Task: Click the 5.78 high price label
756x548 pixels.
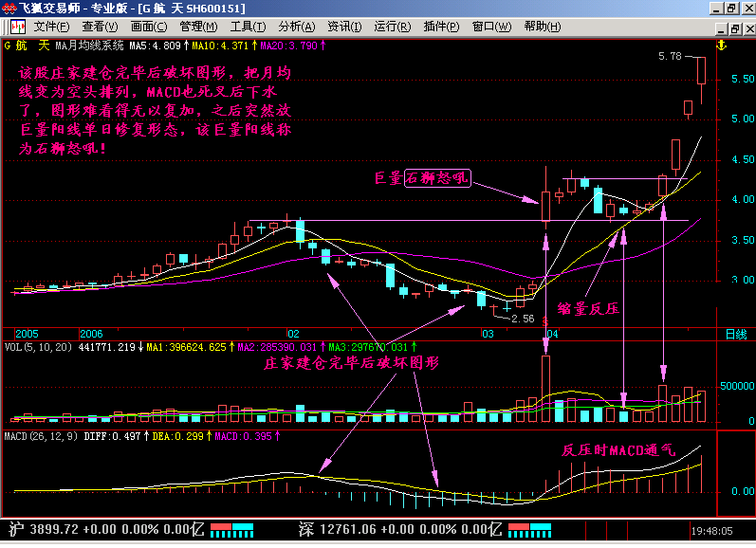Action: pyautogui.click(x=670, y=57)
